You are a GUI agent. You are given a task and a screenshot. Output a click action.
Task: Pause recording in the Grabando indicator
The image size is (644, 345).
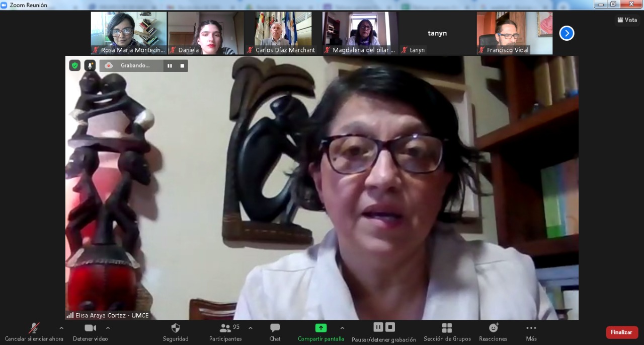coord(170,65)
